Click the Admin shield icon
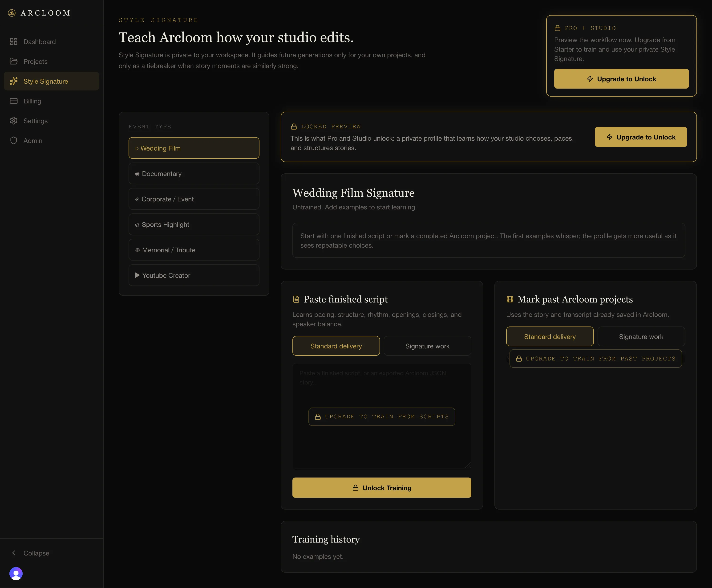Screen dimensions: 712x588 pyautogui.click(x=14, y=141)
